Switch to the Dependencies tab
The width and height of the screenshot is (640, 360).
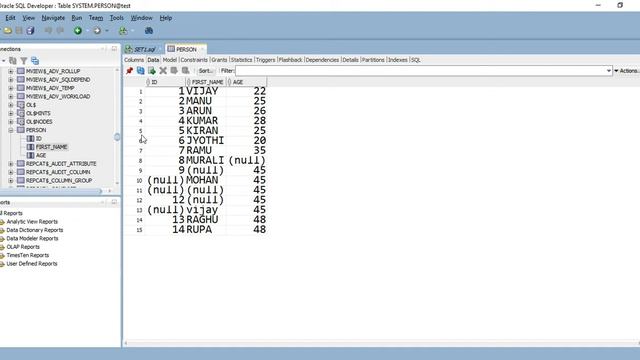click(x=322, y=60)
